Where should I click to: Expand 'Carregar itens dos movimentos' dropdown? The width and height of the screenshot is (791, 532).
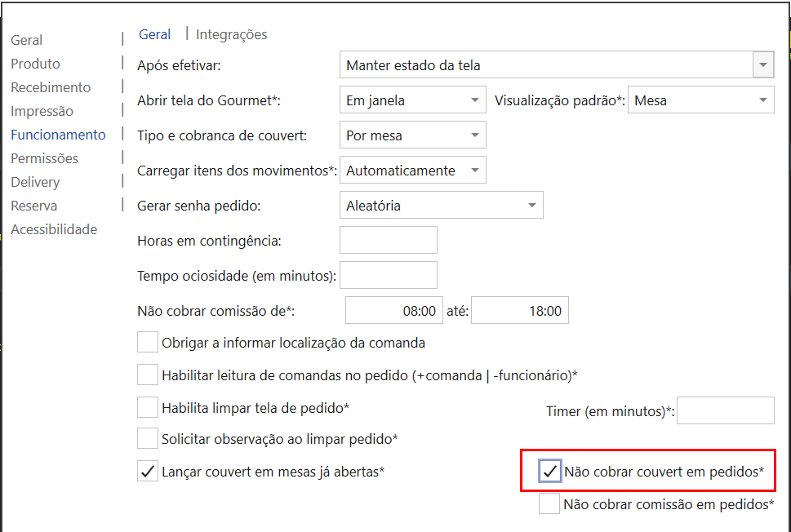point(475,171)
